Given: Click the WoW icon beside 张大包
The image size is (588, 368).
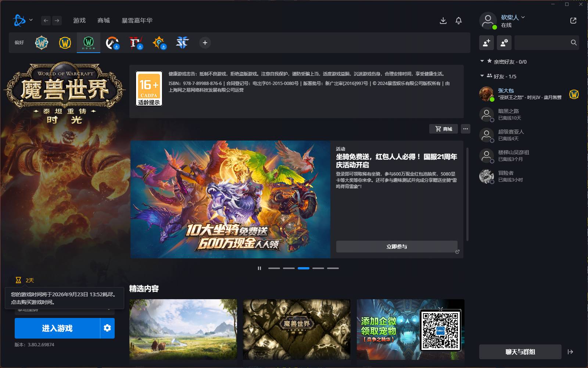Looking at the screenshot, I should click(x=574, y=94).
